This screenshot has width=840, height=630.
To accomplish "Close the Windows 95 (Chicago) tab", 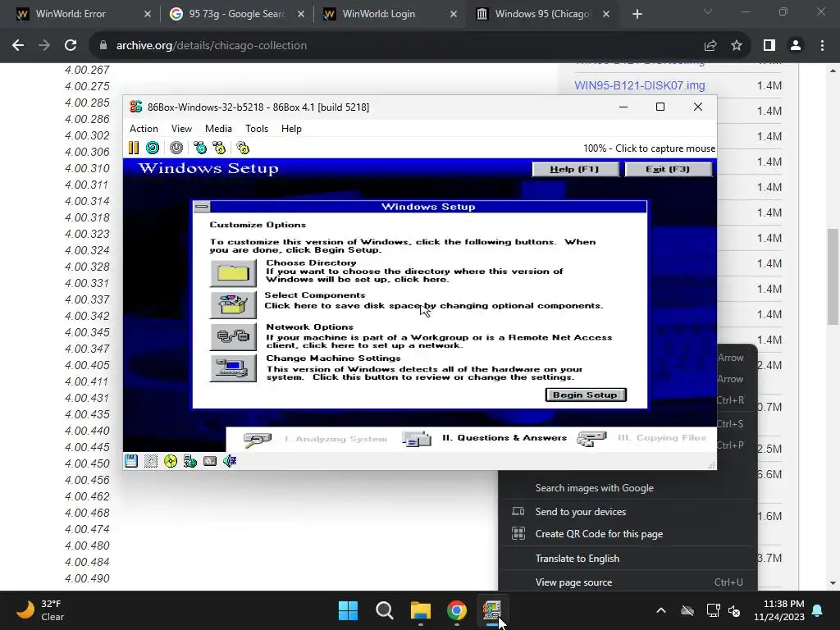I will pos(606,14).
